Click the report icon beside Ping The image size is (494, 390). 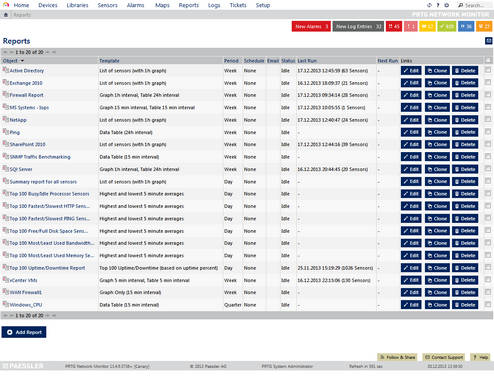[x=6, y=132]
